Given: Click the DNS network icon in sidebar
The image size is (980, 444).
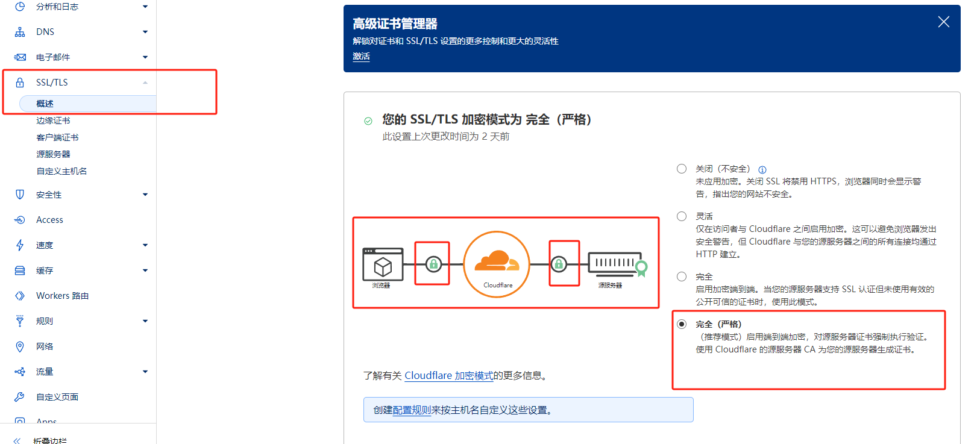Looking at the screenshot, I should [20, 32].
